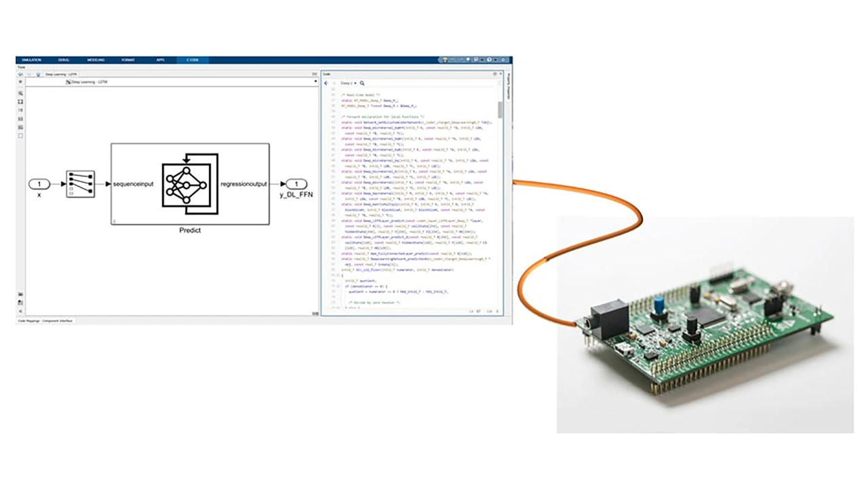Screen dimensions: 868x490
Task: Select the C CODE ribbon tab
Action: (x=193, y=60)
